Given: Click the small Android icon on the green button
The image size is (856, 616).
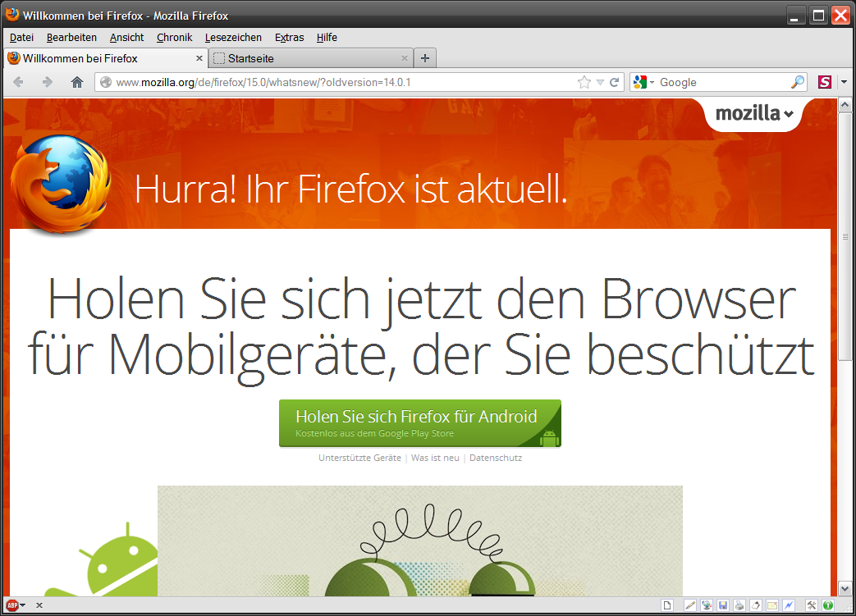Looking at the screenshot, I should pyautogui.click(x=549, y=437).
